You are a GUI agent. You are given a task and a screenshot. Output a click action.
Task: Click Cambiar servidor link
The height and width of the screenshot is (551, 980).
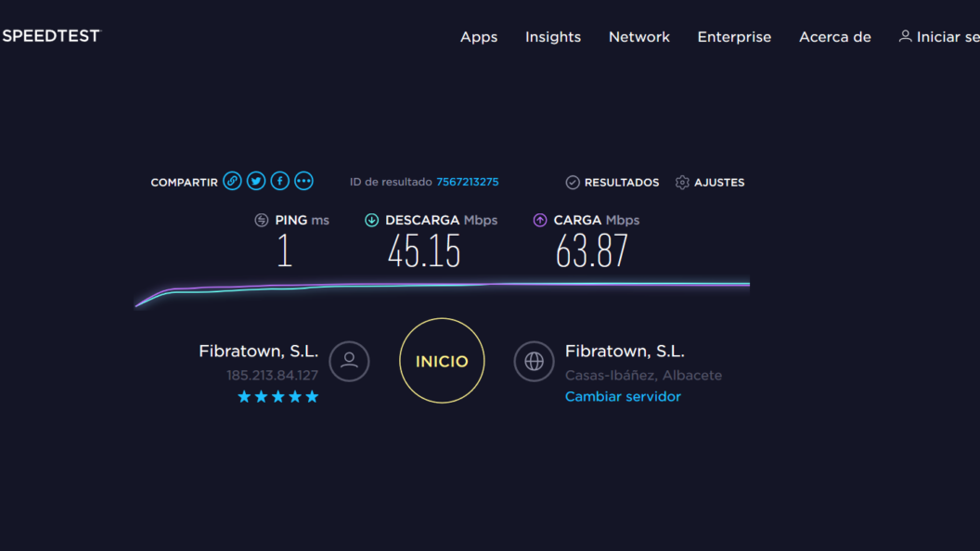[623, 397]
